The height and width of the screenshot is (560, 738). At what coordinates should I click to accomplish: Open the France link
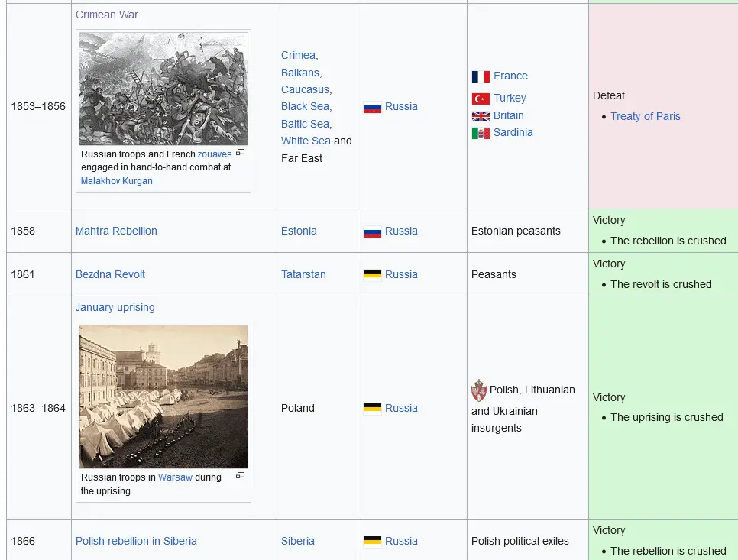[x=510, y=76]
